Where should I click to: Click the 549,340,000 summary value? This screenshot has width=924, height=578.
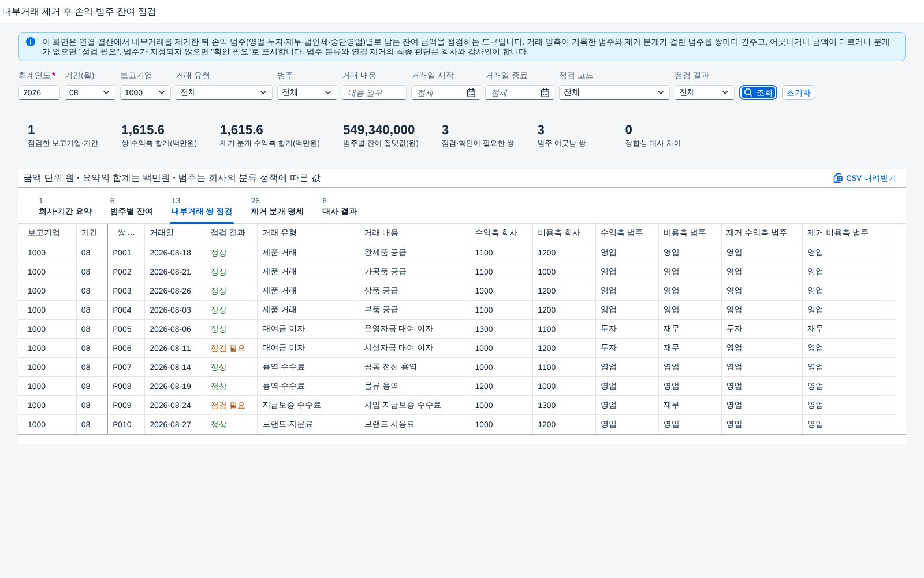pos(379,130)
